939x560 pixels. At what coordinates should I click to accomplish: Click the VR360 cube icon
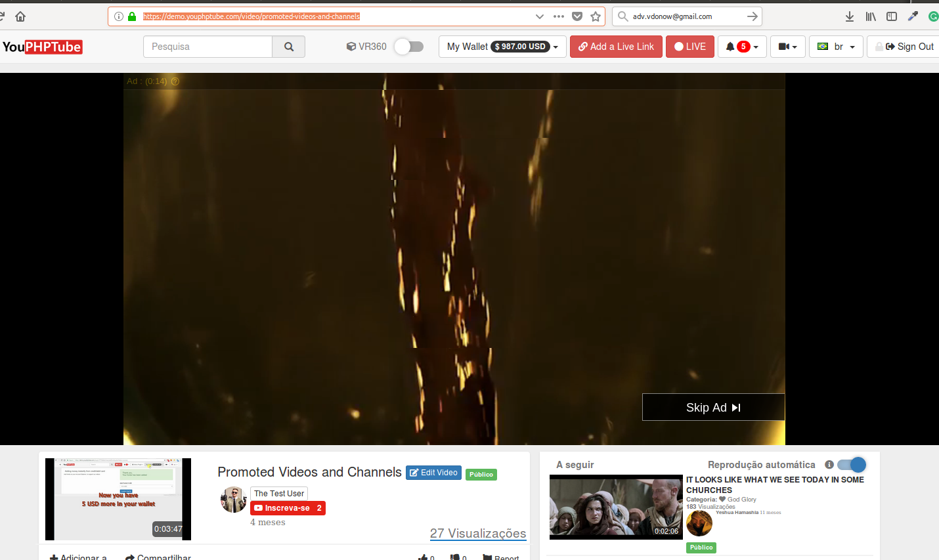[351, 47]
